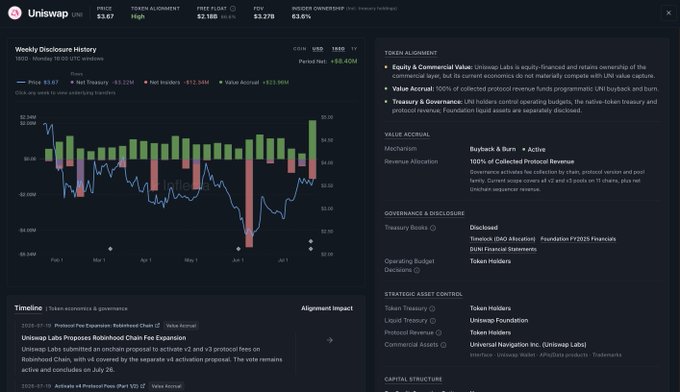
Task: Open the Foundation FY2025 Financials link
Action: (x=578, y=239)
